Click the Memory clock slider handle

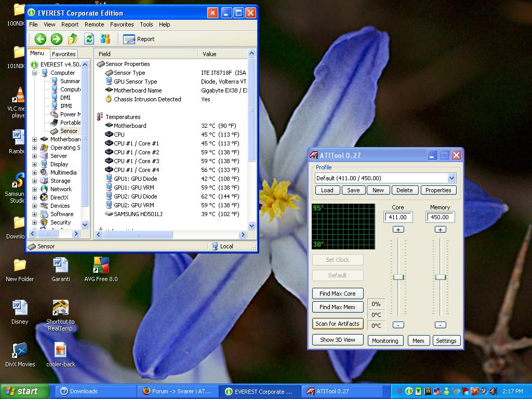click(441, 277)
